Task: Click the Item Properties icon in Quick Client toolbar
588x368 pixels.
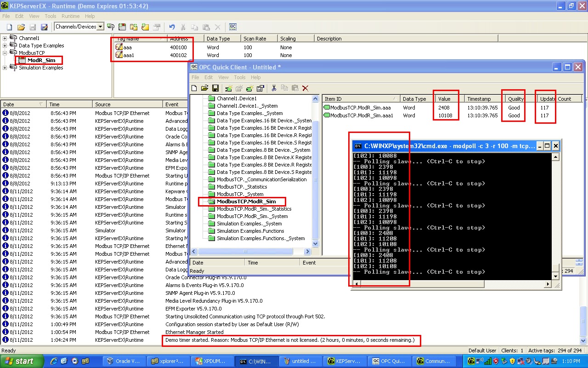Action: pos(260,88)
